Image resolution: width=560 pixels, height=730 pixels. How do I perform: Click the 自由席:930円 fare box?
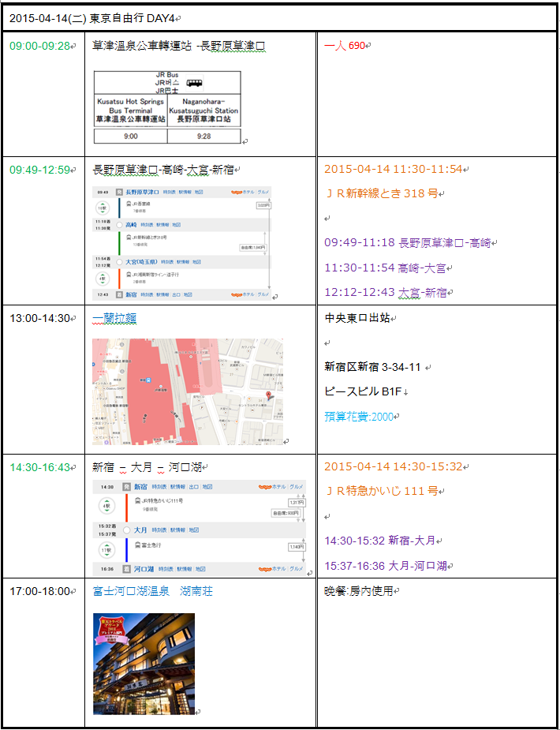click(x=286, y=514)
